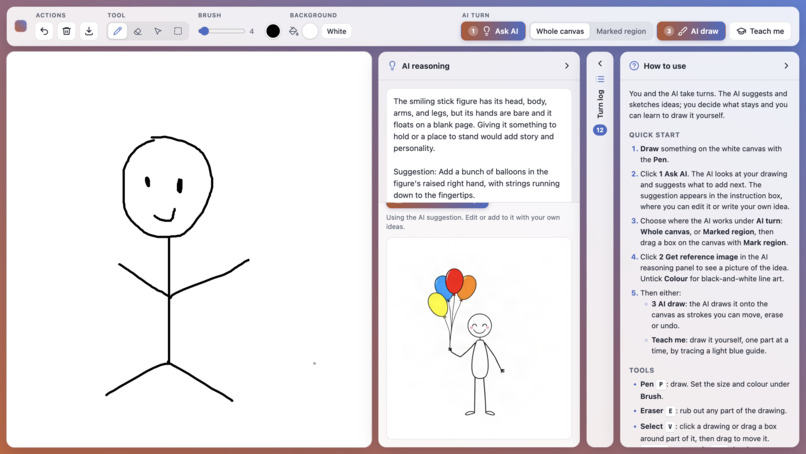Click inside the AI suggestion text box
The height and width of the screenshot is (454, 806).
pos(479,146)
